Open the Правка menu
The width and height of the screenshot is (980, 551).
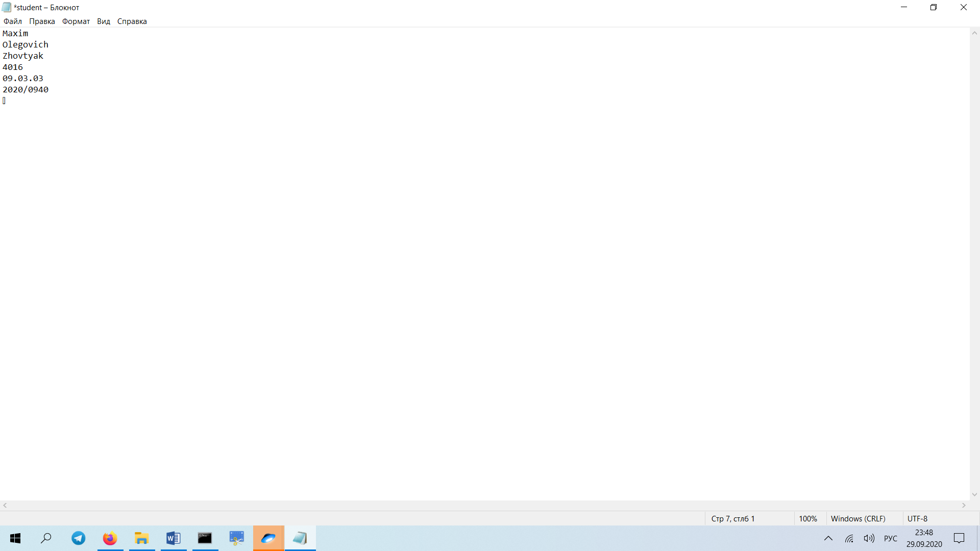(x=42, y=21)
